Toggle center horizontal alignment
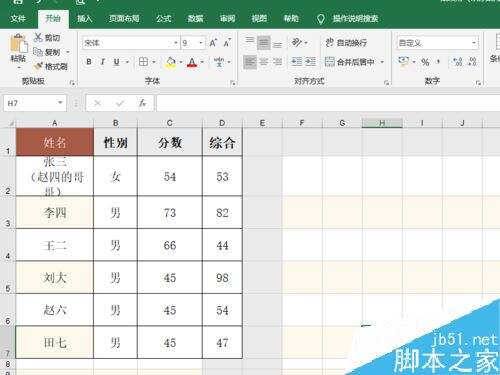Screen dimensions: 500x375 [264, 62]
